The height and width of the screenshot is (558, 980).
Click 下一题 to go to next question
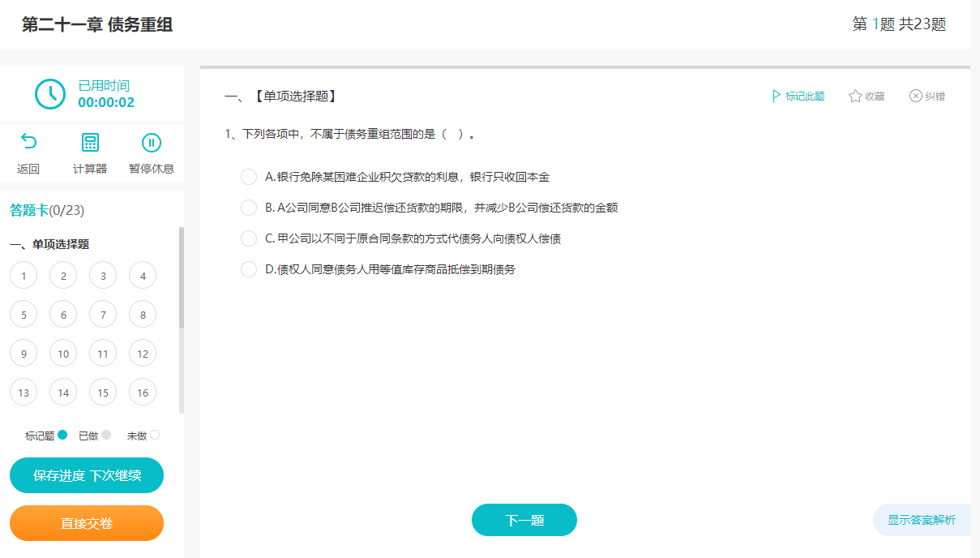point(524,519)
